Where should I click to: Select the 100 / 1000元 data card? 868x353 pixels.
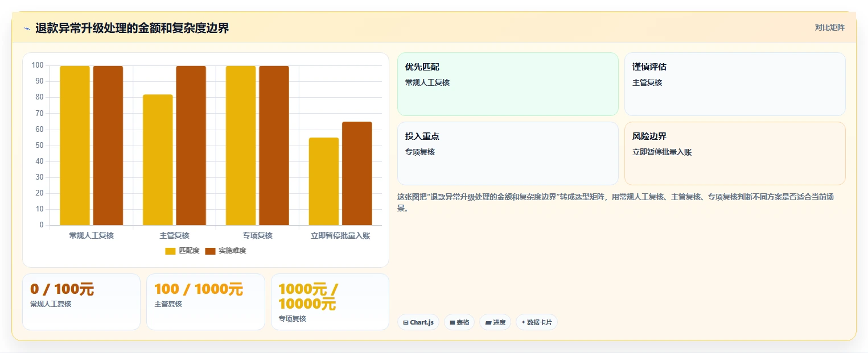205,302
